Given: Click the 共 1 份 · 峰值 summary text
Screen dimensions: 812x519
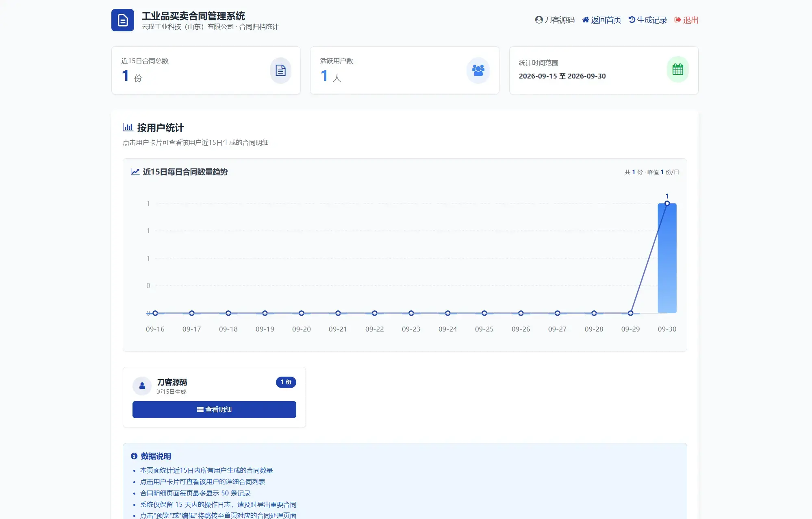Looking at the screenshot, I should pos(652,172).
